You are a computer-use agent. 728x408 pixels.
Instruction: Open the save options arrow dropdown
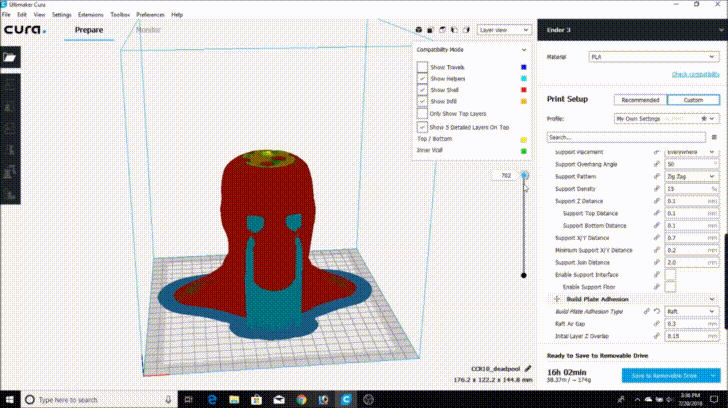pyautogui.click(x=713, y=376)
